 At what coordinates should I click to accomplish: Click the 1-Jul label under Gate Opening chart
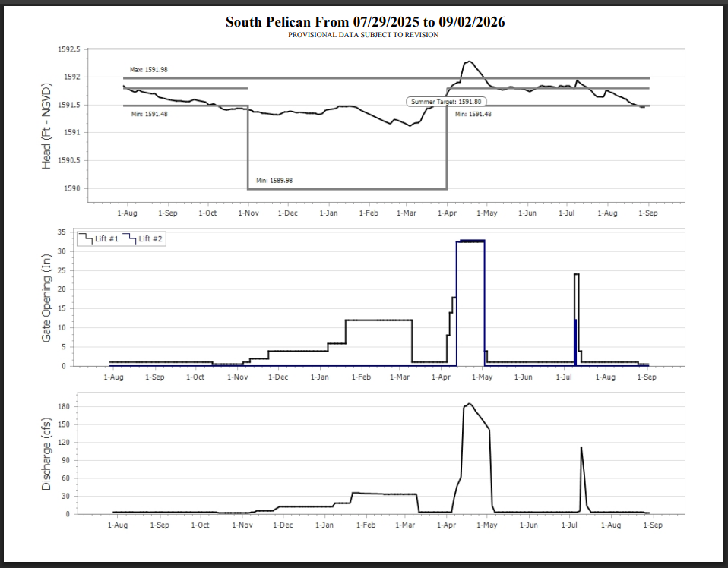[564, 377]
